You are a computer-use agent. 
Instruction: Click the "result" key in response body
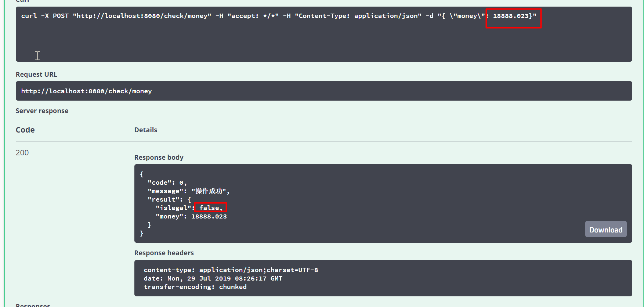click(165, 199)
